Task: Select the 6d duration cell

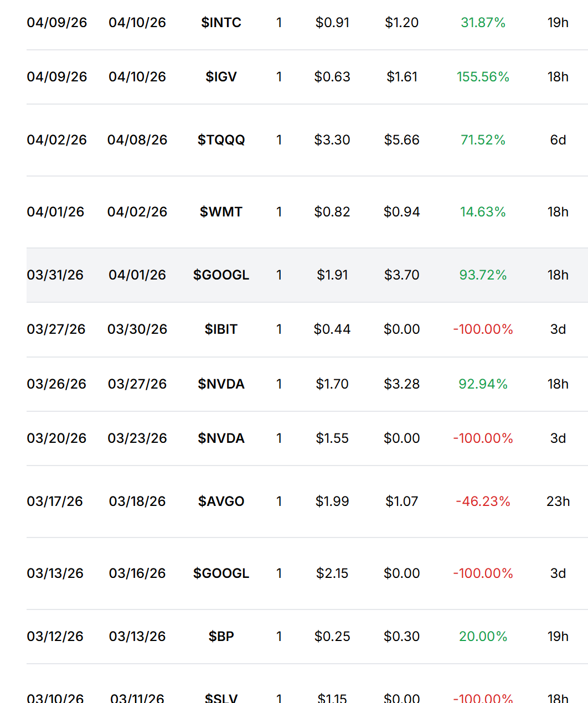Action: tap(558, 140)
